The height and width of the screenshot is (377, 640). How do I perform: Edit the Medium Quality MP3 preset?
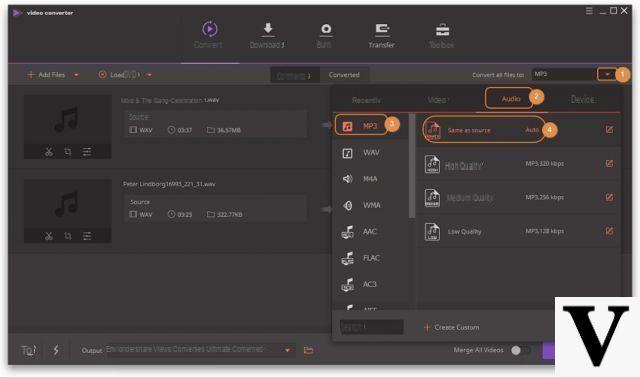(609, 197)
